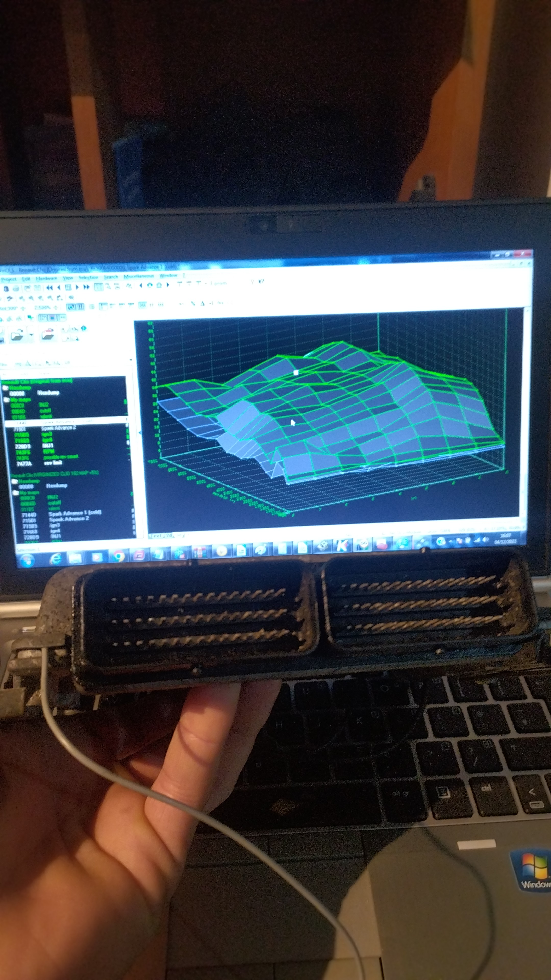Collapse the second Hexdump folder node
Screen dimensions: 551x980
pos(15,482)
